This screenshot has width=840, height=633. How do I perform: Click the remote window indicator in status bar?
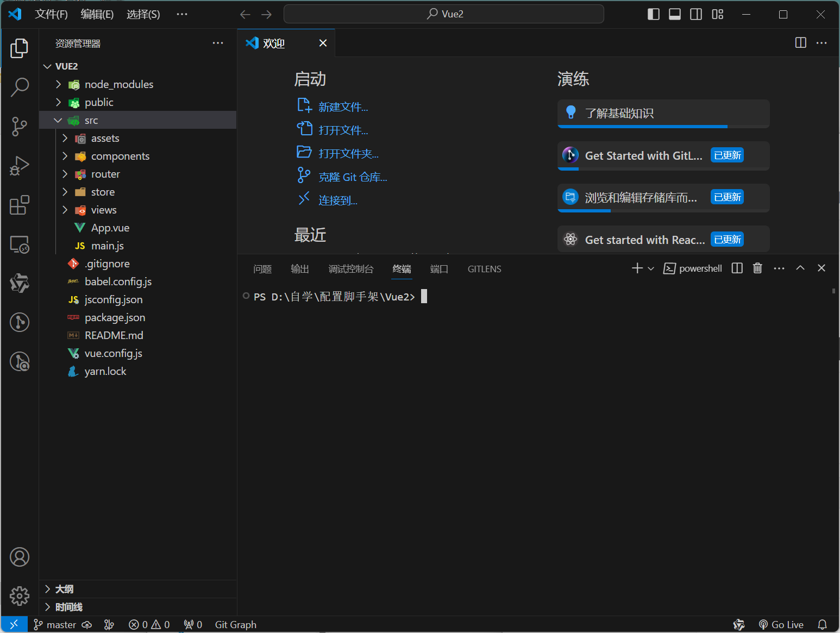click(x=14, y=624)
